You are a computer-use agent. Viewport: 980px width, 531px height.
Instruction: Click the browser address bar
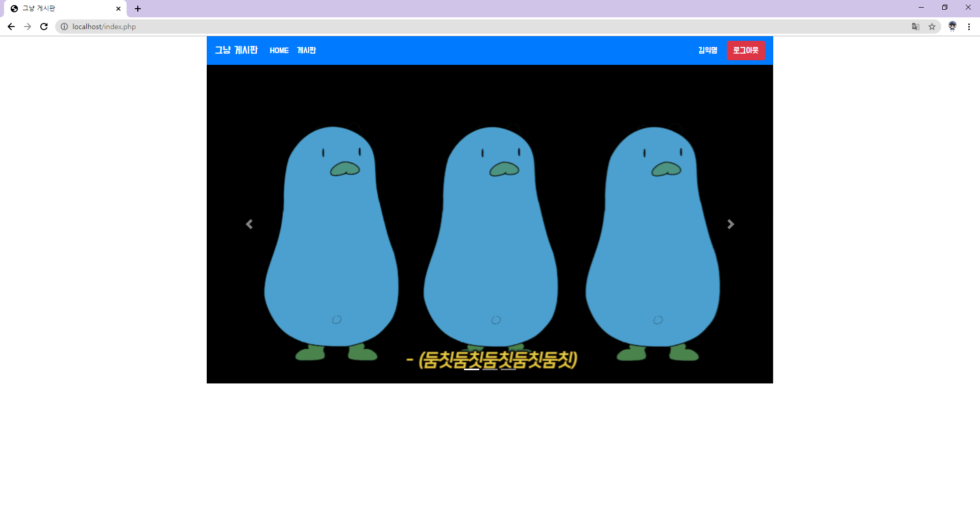[x=204, y=27]
